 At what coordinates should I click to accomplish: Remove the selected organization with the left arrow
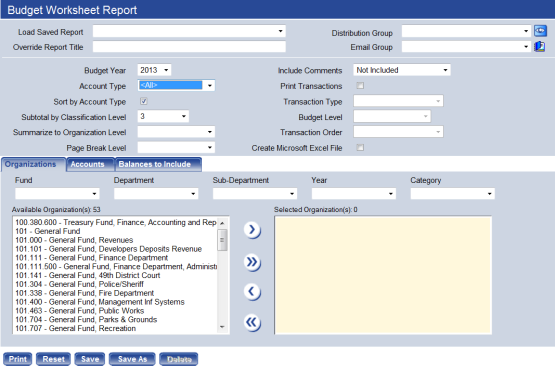(x=252, y=292)
